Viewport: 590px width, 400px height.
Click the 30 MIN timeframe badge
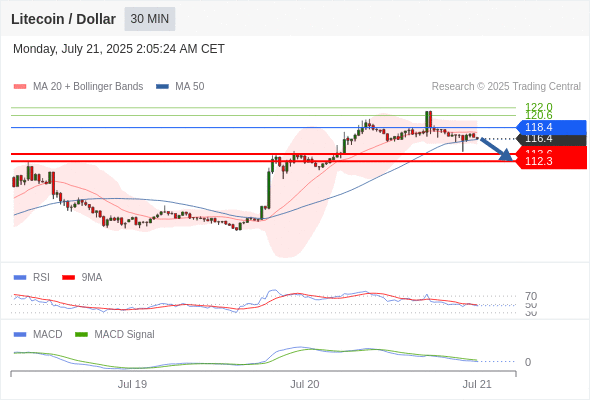[150, 19]
